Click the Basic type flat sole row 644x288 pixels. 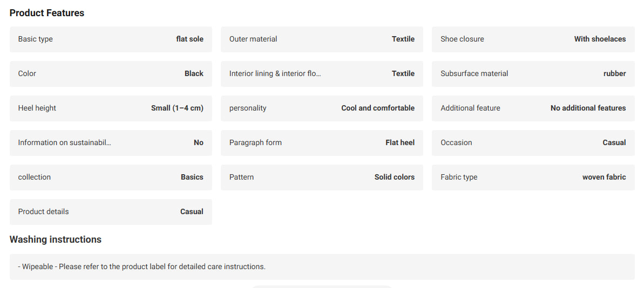111,39
